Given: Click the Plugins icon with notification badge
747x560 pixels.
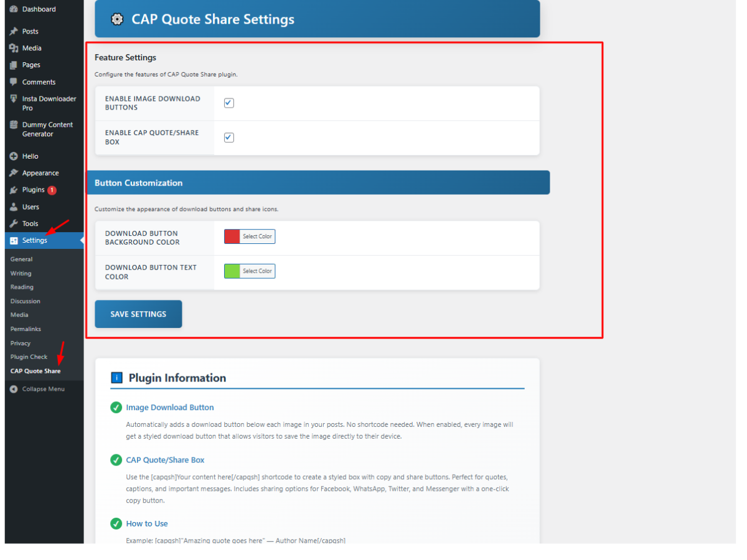Looking at the screenshot, I should click(14, 190).
